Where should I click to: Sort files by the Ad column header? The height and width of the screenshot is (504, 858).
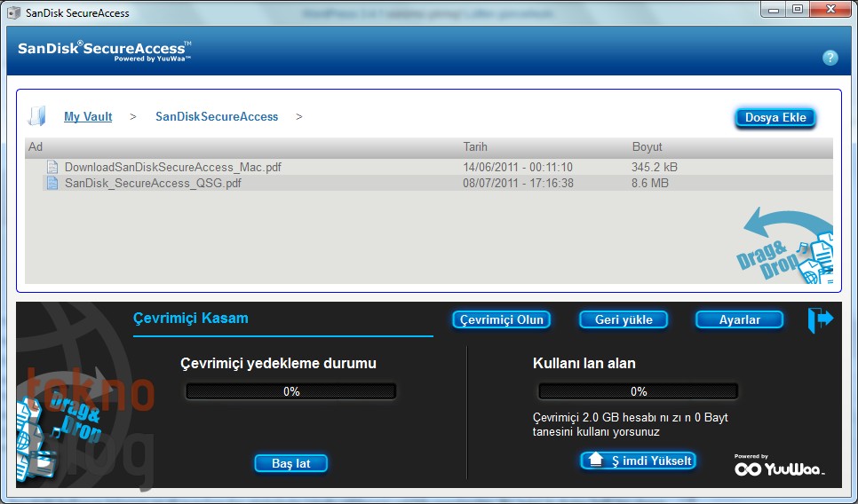tap(36, 146)
